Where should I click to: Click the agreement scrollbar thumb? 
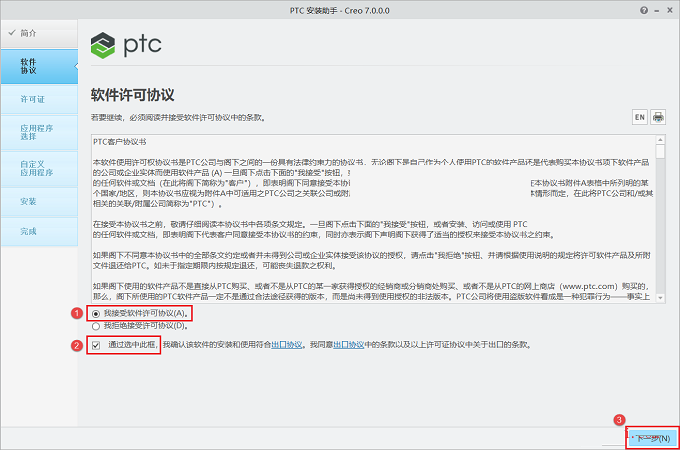click(x=660, y=152)
